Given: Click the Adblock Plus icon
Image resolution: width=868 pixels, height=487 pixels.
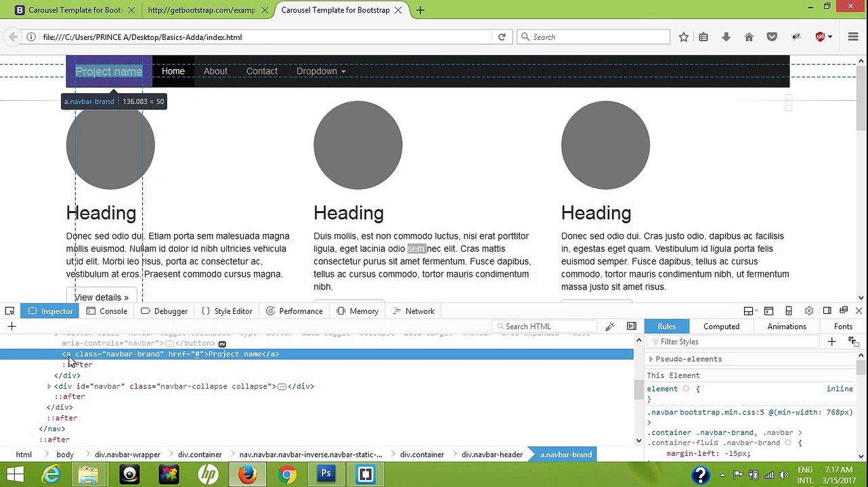Looking at the screenshot, I should (820, 37).
